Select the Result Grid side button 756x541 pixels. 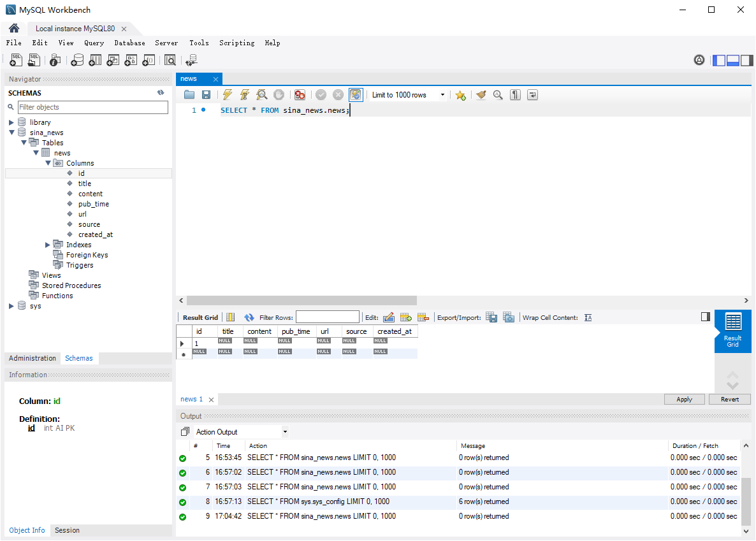click(x=732, y=331)
